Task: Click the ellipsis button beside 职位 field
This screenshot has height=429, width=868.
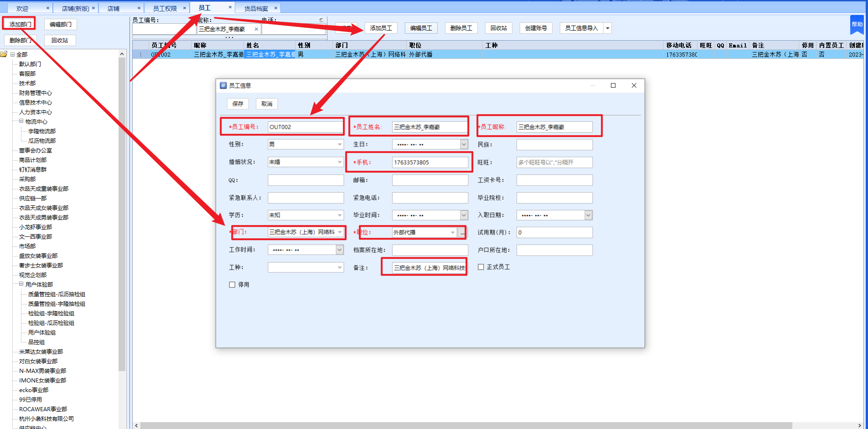Action: click(462, 233)
